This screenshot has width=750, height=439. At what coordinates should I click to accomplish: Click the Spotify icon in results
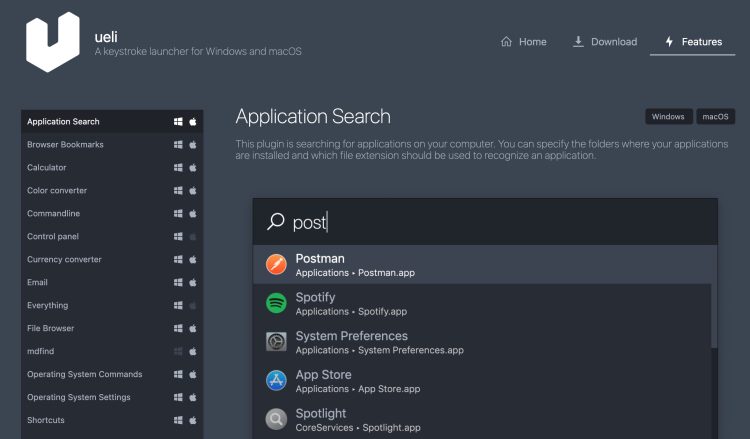pyautogui.click(x=276, y=303)
